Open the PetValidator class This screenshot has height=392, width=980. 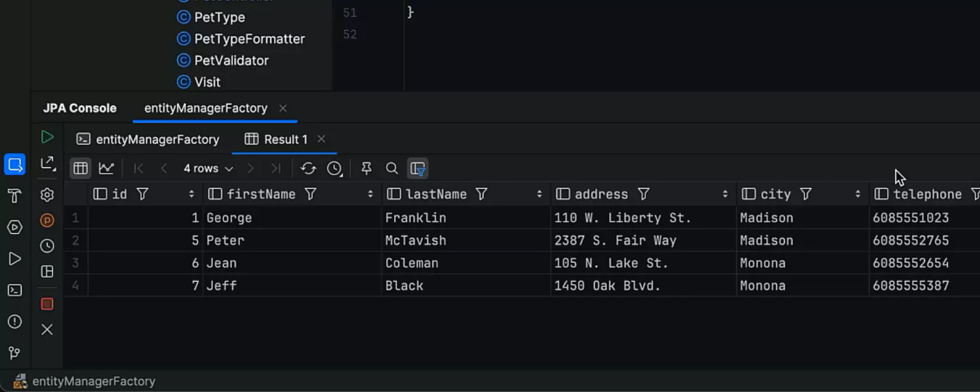point(231,61)
